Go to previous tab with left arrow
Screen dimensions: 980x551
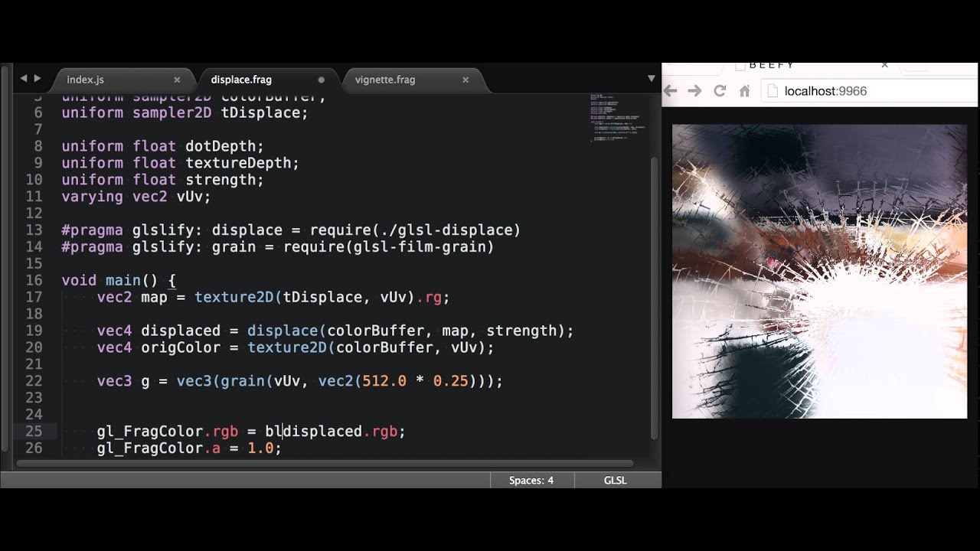click(23, 78)
